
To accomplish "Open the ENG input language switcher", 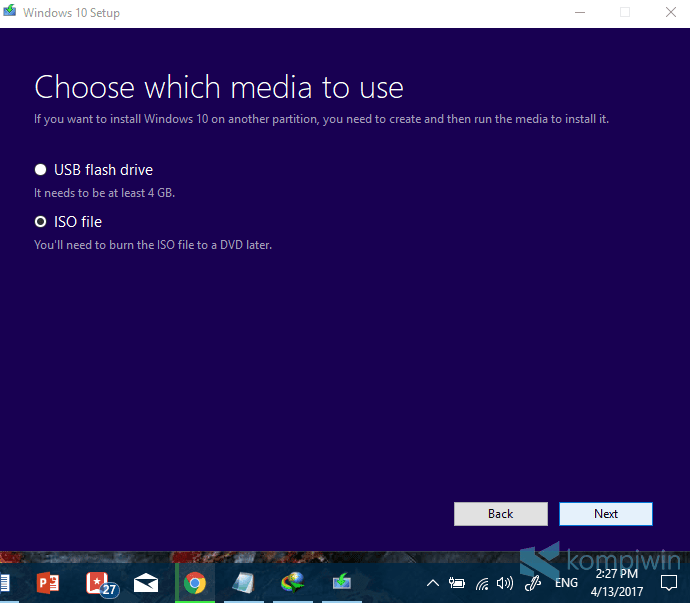I will click(x=566, y=583).
